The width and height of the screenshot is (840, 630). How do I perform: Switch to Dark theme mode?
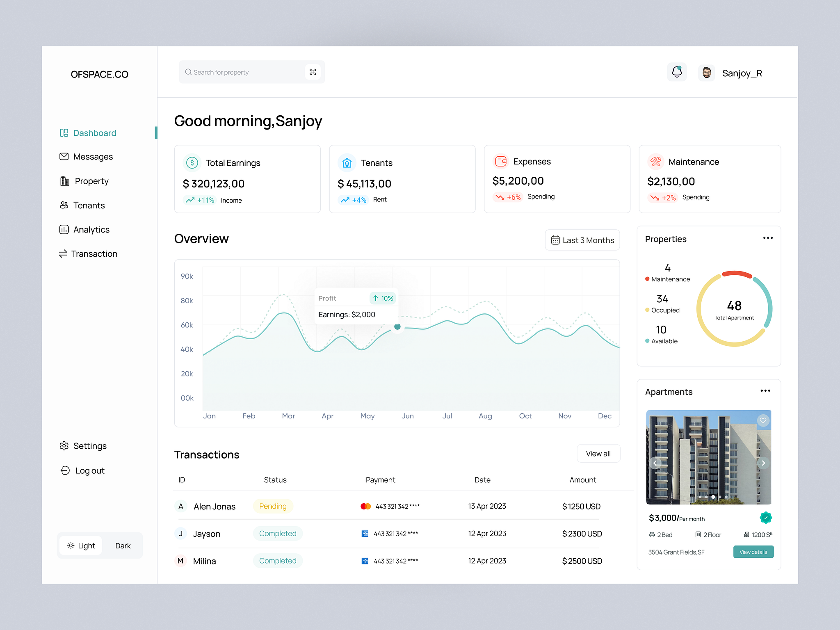point(123,546)
